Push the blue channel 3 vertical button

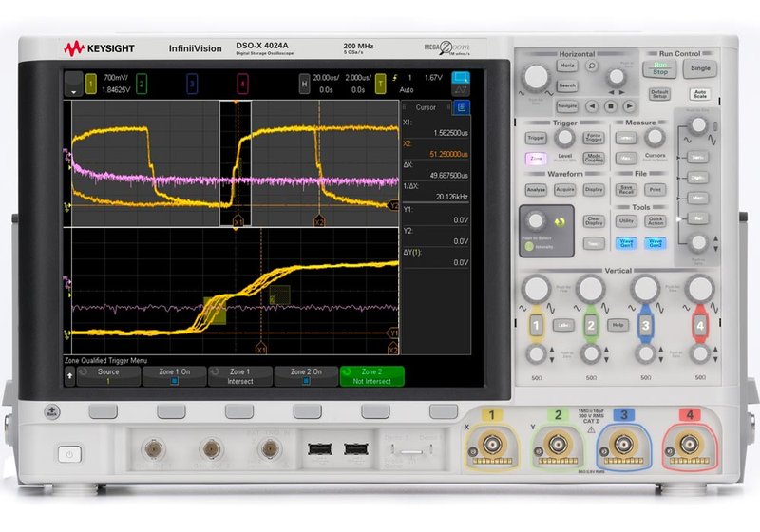click(645, 326)
